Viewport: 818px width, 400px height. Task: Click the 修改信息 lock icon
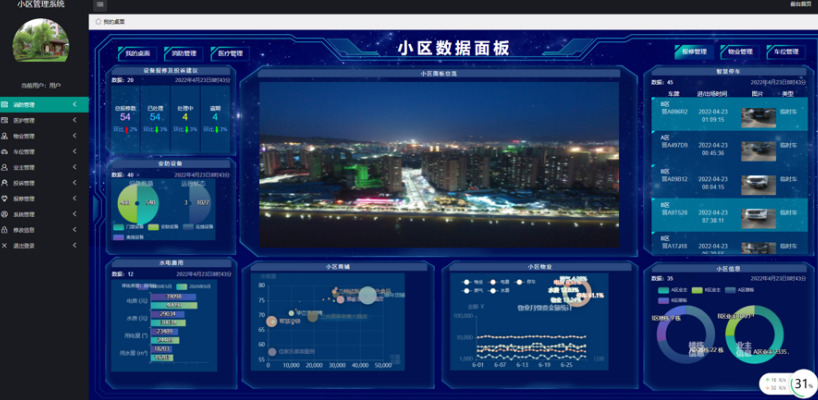click(5, 230)
